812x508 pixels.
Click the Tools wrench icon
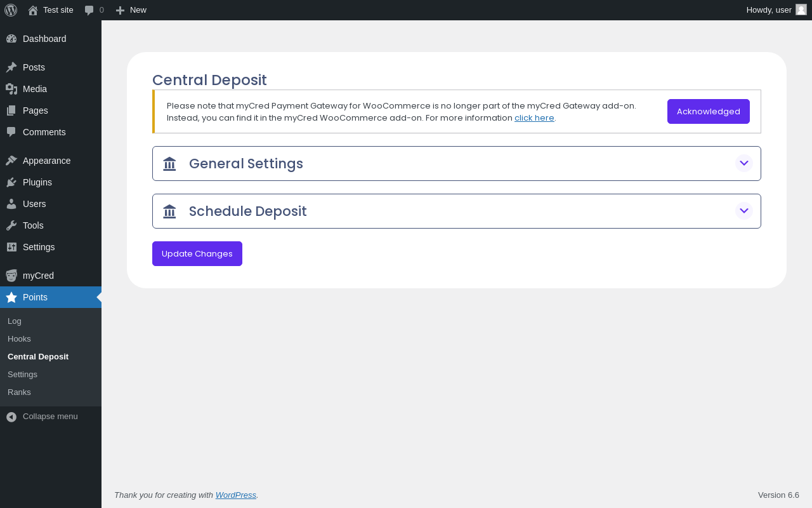[11, 225]
